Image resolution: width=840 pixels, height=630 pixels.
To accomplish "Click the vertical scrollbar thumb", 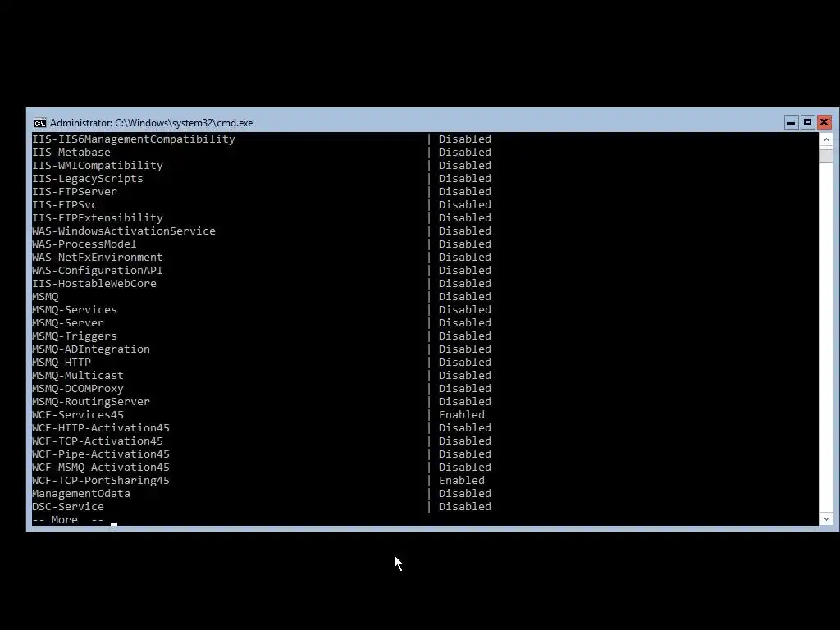I will click(x=826, y=156).
